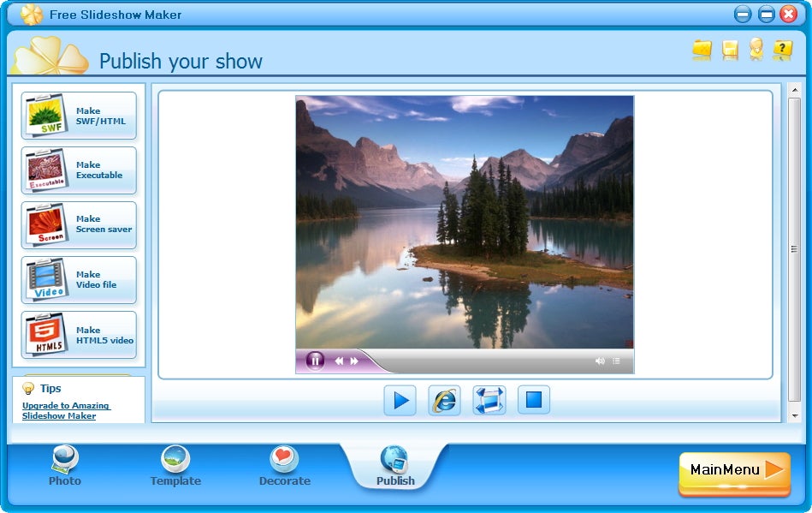812x513 pixels.
Task: Open Upgrade to Amazing Slideshow Maker link
Action: (66, 410)
